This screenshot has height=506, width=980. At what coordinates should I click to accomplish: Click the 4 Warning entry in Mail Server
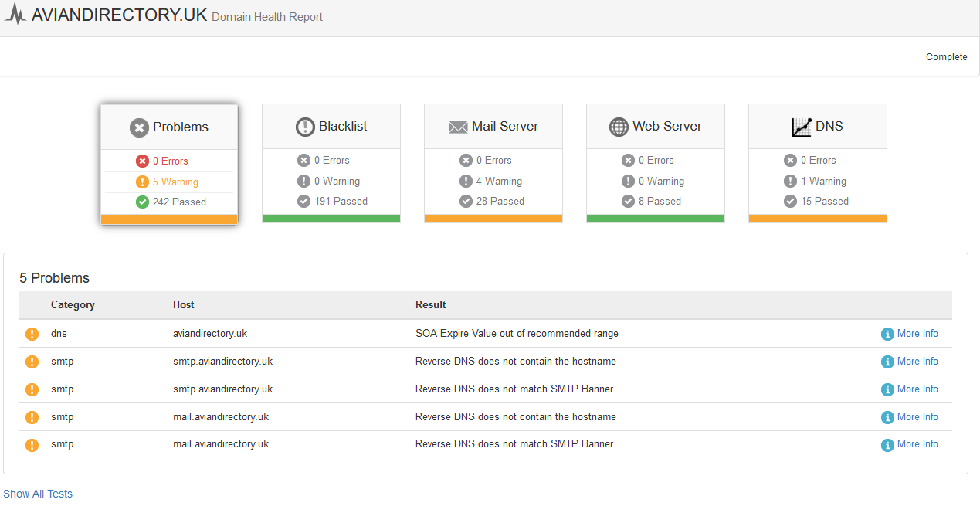[498, 182]
